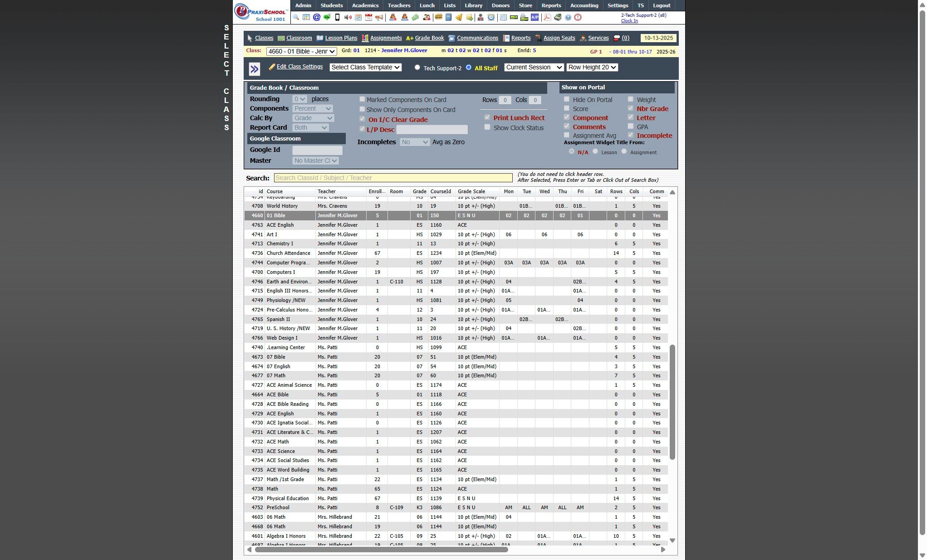The image size is (927, 560).
Task: Click Edit Class Settings link
Action: pos(299,67)
